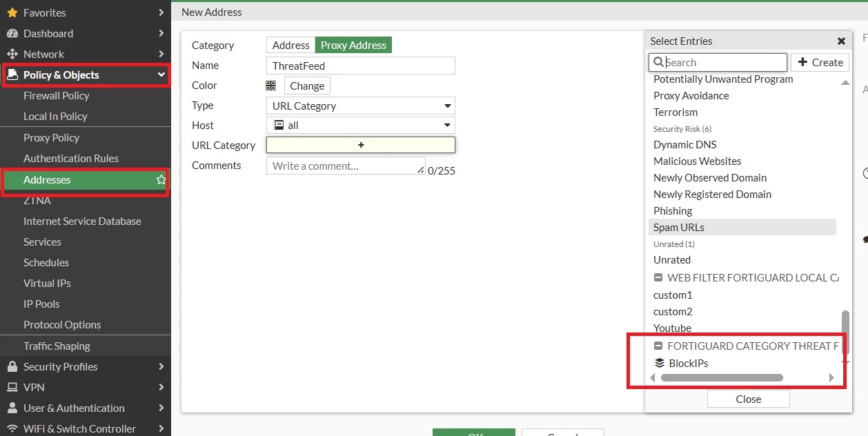
Task: Expand the VPN menu chevron
Action: pos(161,387)
